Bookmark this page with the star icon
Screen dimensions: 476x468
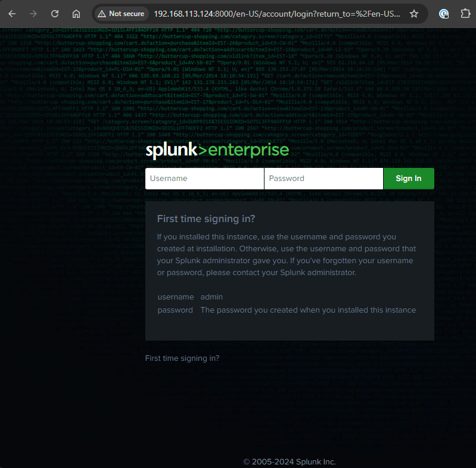[x=414, y=14]
